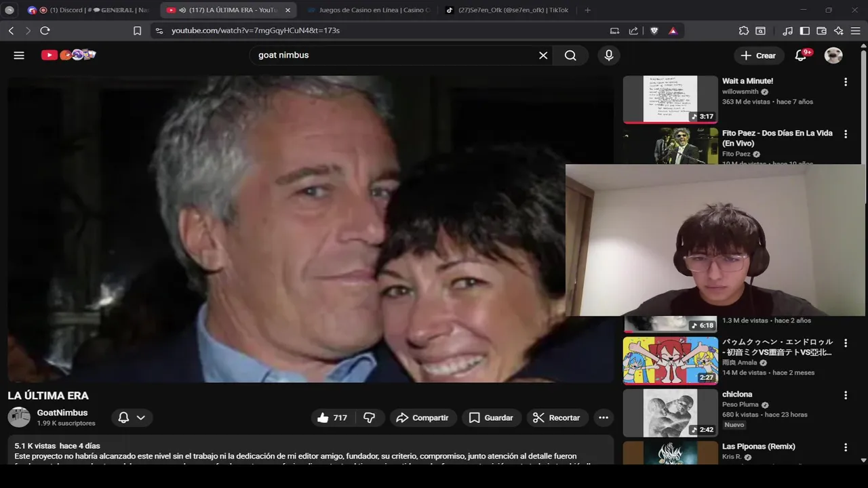
Task: Go back in browser history
Action: 11,30
